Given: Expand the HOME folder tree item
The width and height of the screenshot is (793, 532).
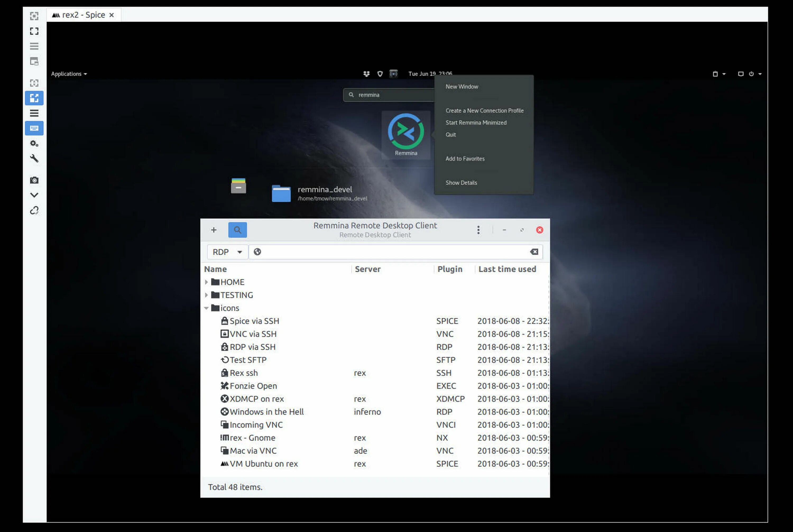Looking at the screenshot, I should tap(206, 281).
